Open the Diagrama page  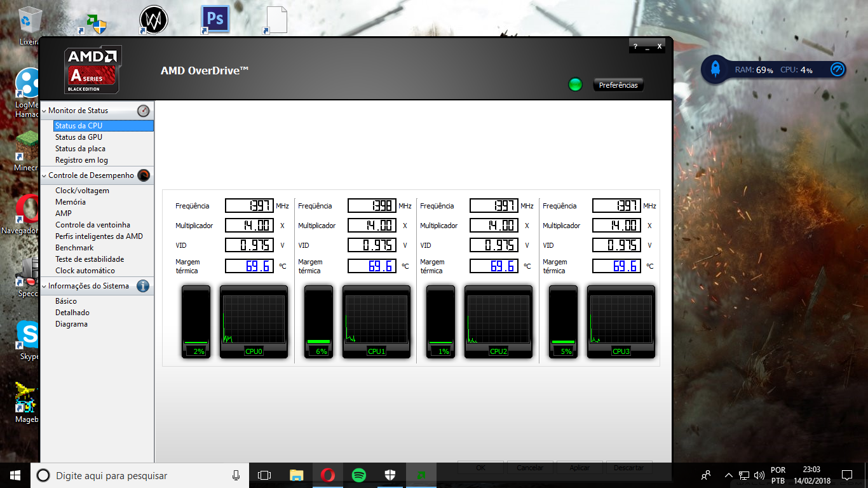(x=71, y=324)
